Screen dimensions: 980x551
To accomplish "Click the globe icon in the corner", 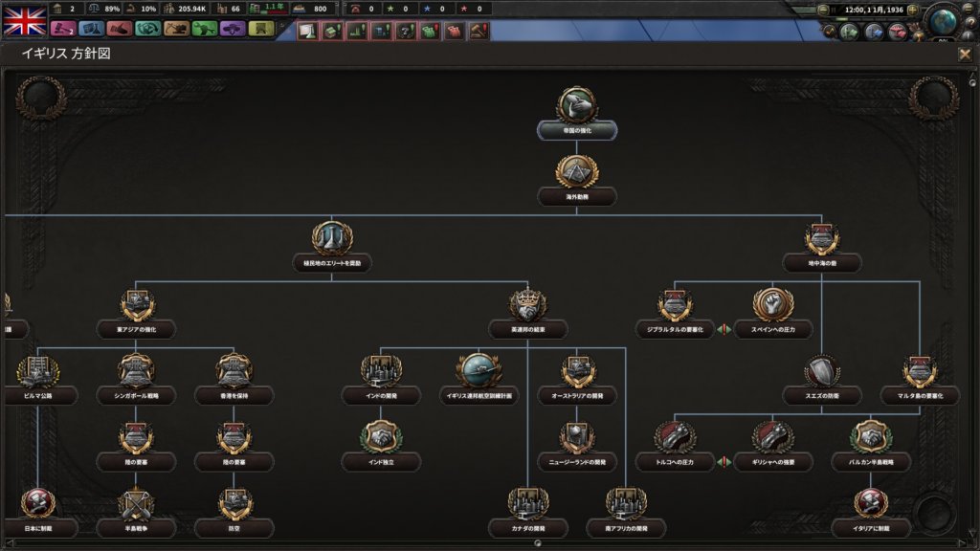I will 943,22.
